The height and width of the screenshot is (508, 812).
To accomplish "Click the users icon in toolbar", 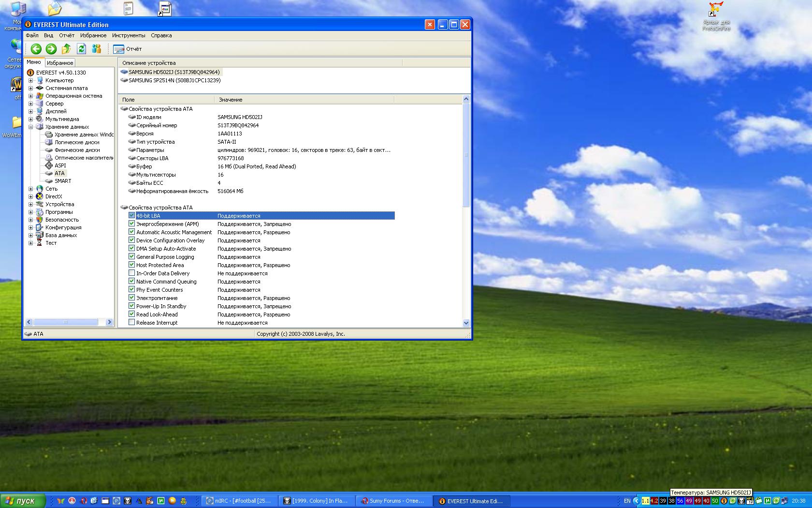I will point(96,49).
